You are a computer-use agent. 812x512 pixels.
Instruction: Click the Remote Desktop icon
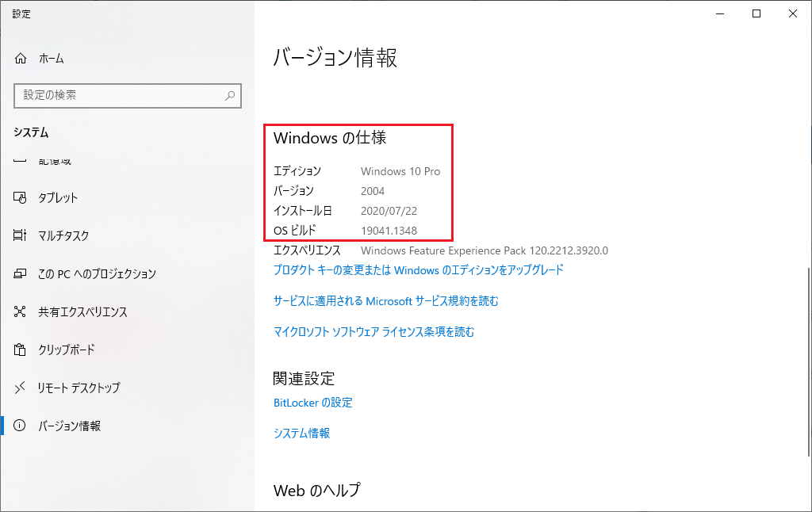(x=21, y=388)
